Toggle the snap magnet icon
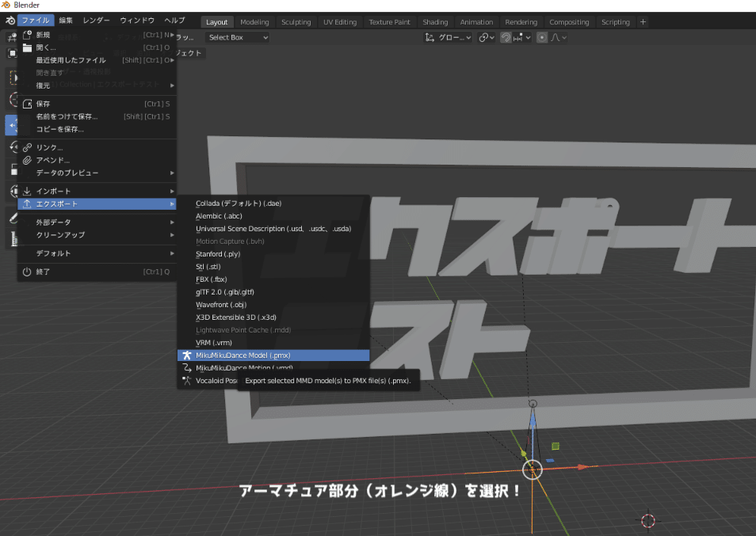756x536 pixels. coord(506,37)
